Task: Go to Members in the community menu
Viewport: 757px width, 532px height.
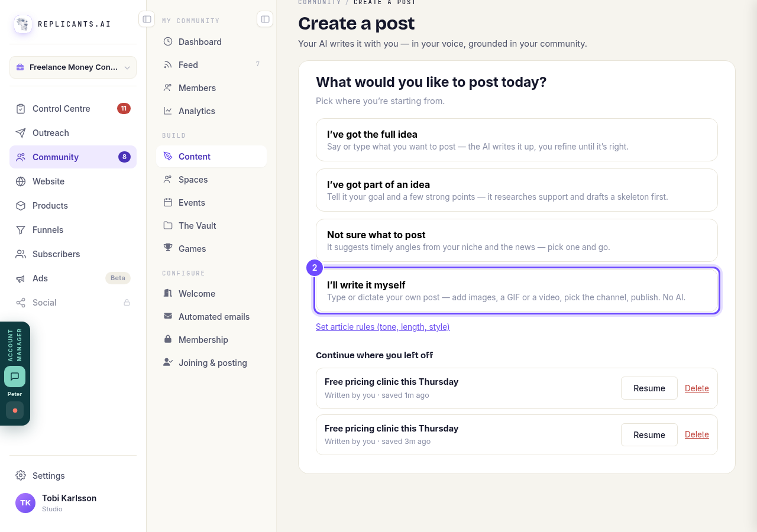Action: click(211, 88)
